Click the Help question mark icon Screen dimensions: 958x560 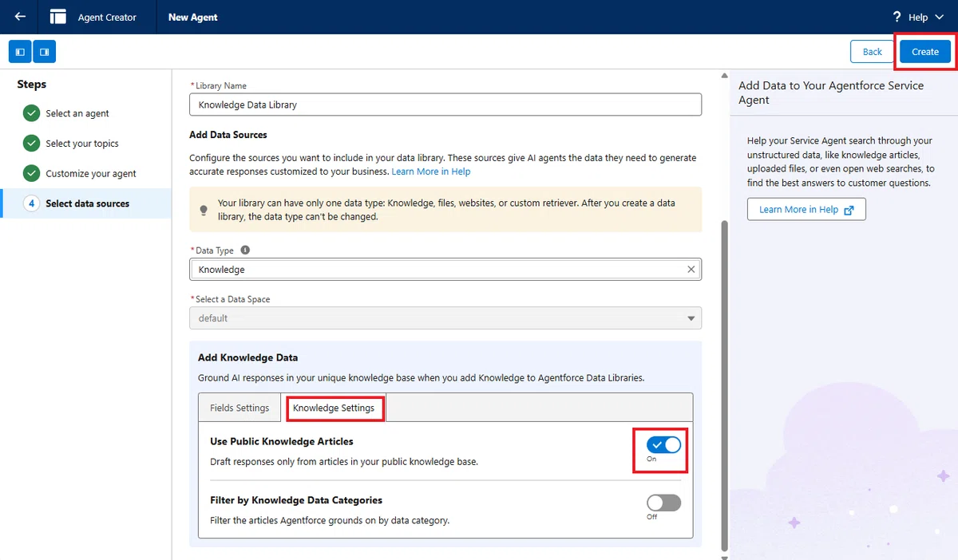point(897,17)
